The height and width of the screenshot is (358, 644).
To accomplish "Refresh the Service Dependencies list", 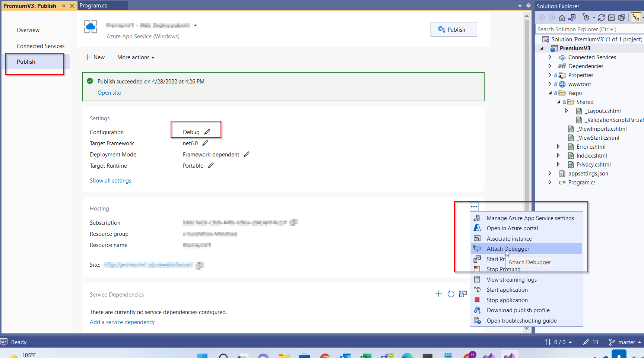I will (451, 294).
